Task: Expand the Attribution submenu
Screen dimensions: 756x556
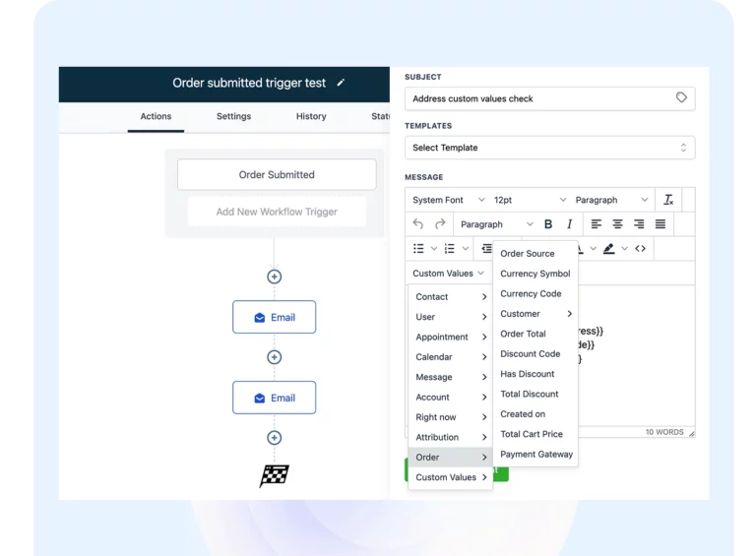Action: pyautogui.click(x=450, y=437)
